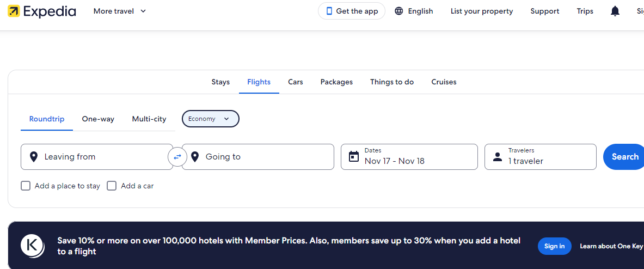Click the calendar icon in Dates field

[x=354, y=157]
